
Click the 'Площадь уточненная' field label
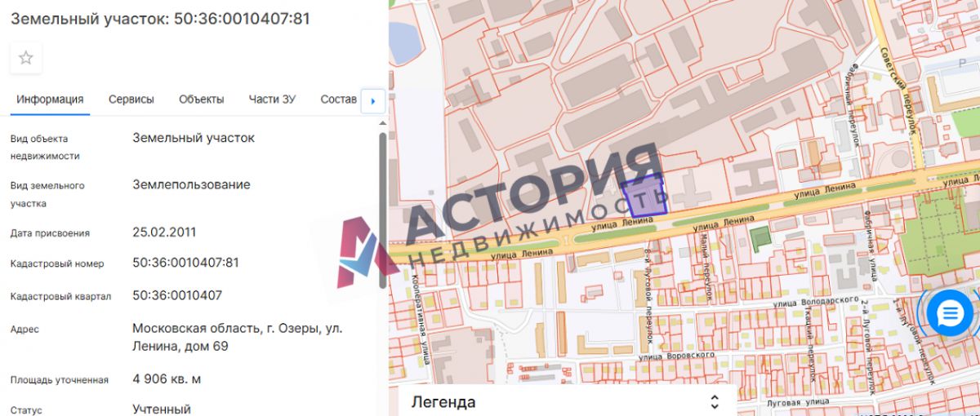point(59,380)
